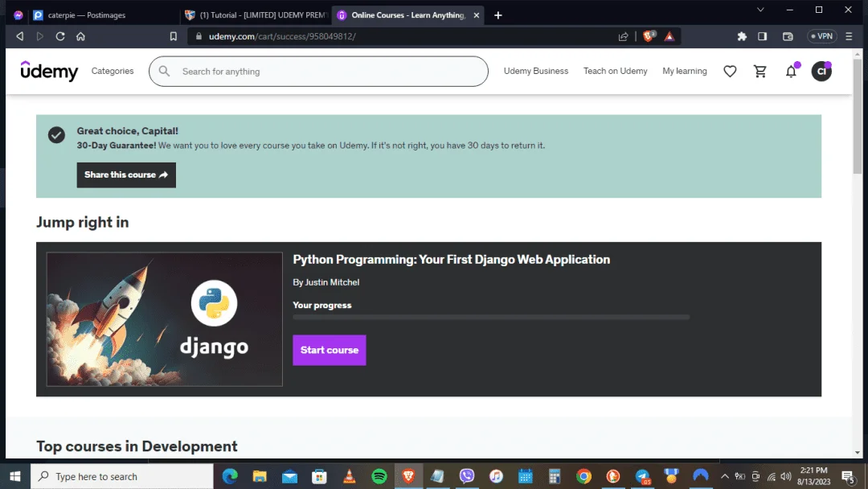The height and width of the screenshot is (489, 868).
Task: Open NordVPN from the taskbar
Action: (x=700, y=476)
